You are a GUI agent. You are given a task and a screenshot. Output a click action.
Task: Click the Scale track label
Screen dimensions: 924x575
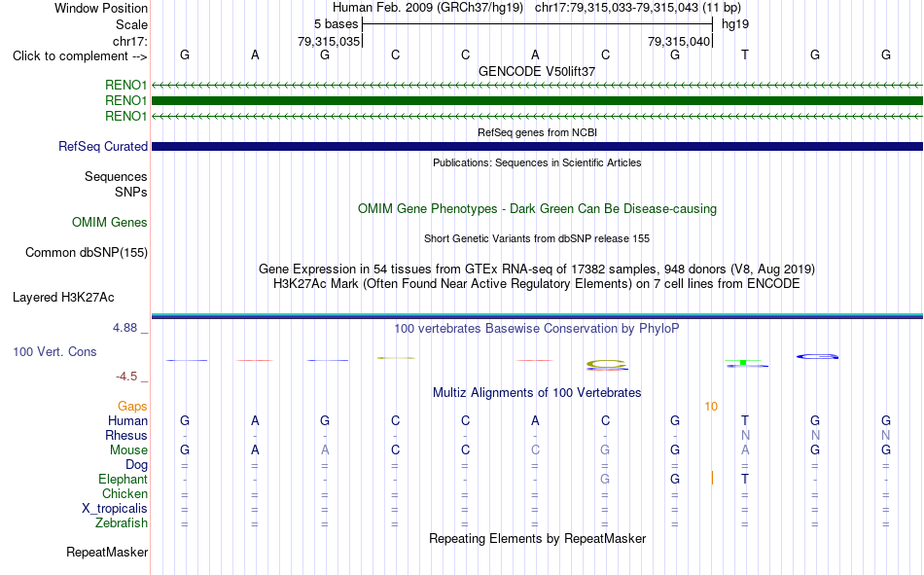click(x=131, y=24)
